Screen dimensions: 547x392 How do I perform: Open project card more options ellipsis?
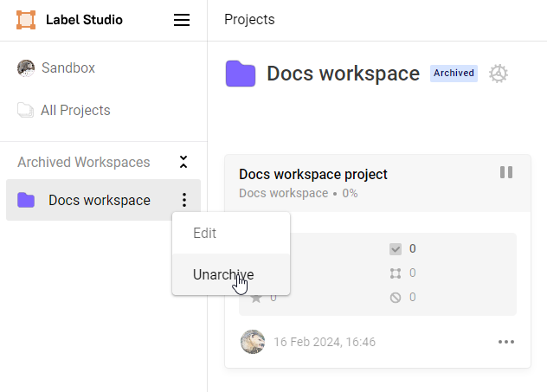pyautogui.click(x=506, y=342)
